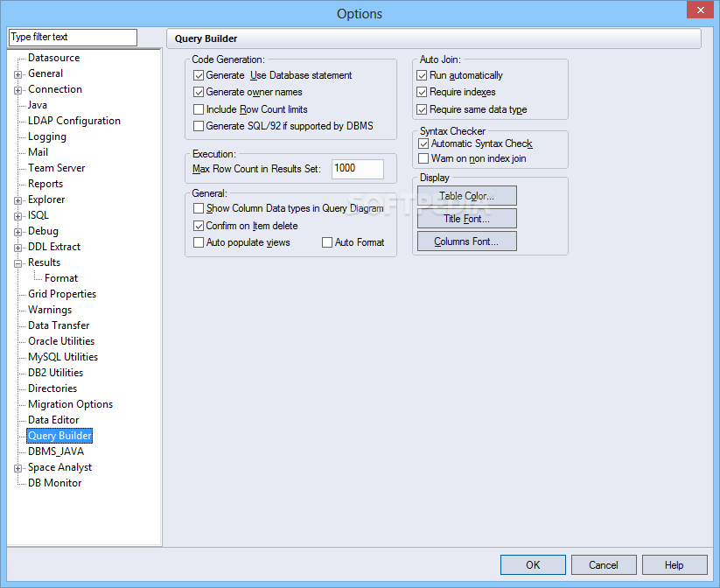The height and width of the screenshot is (588, 720).
Task: Select the Connection tree item label
Action: pos(55,89)
